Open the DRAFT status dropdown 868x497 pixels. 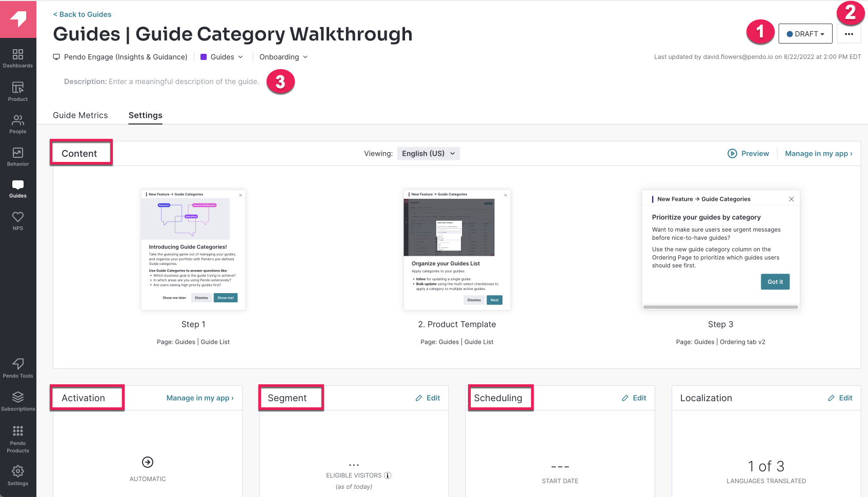(805, 34)
